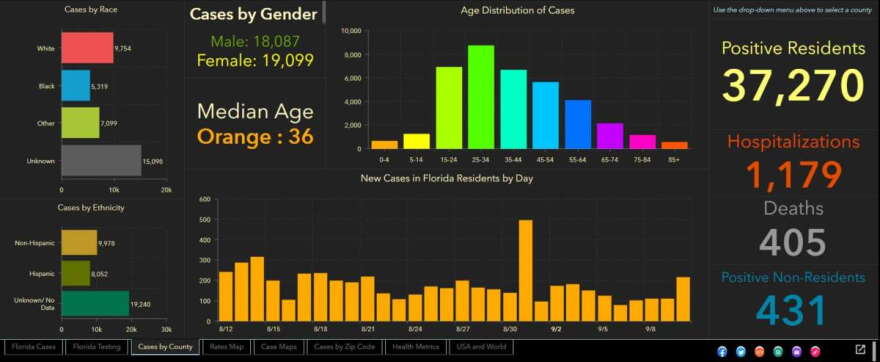Image resolution: width=880 pixels, height=362 pixels.
Task: Click the 'Female: 19,099' text
Action: (255, 60)
